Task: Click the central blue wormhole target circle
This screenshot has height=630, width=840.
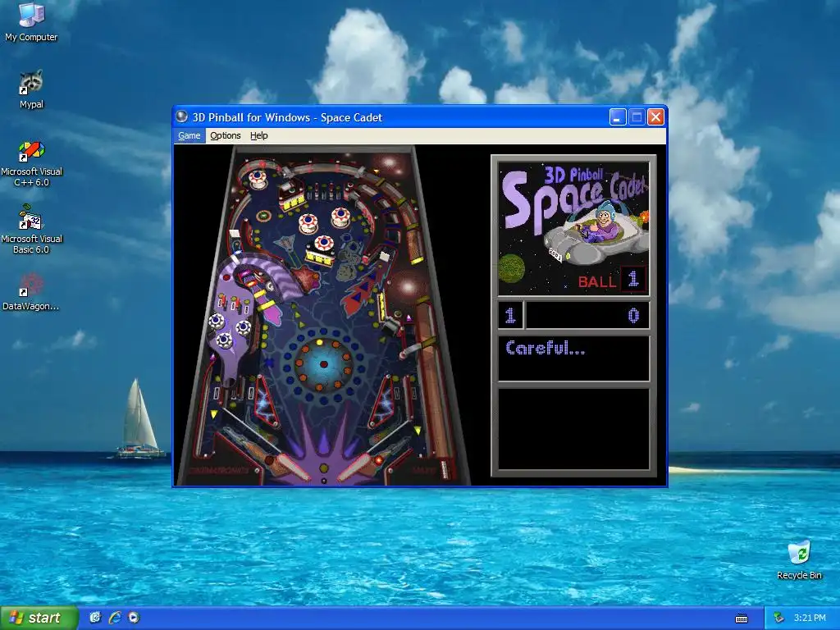Action: tap(323, 363)
